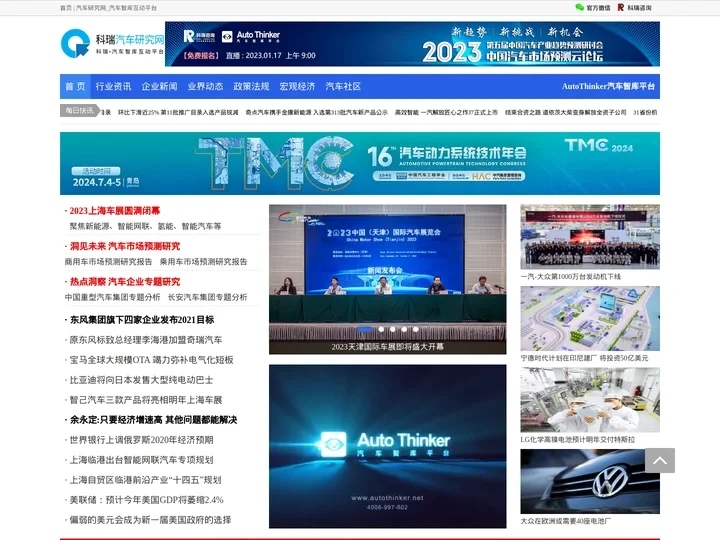720x540 pixels.
Task: Select the first carousel slide indicator
Action: point(364,329)
